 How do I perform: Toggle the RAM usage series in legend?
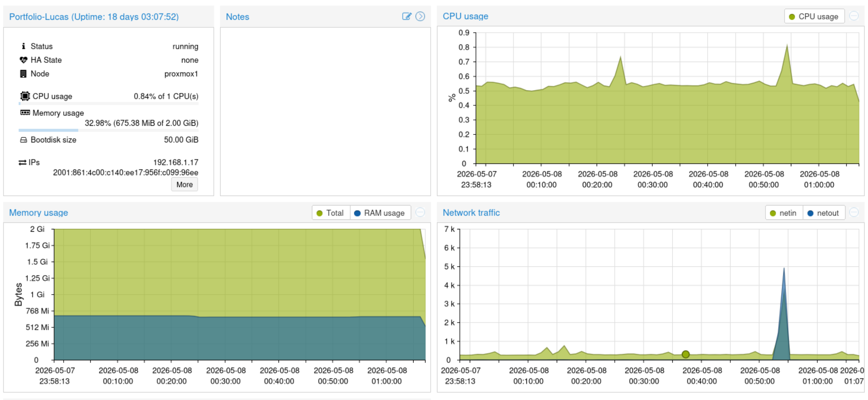tap(380, 213)
